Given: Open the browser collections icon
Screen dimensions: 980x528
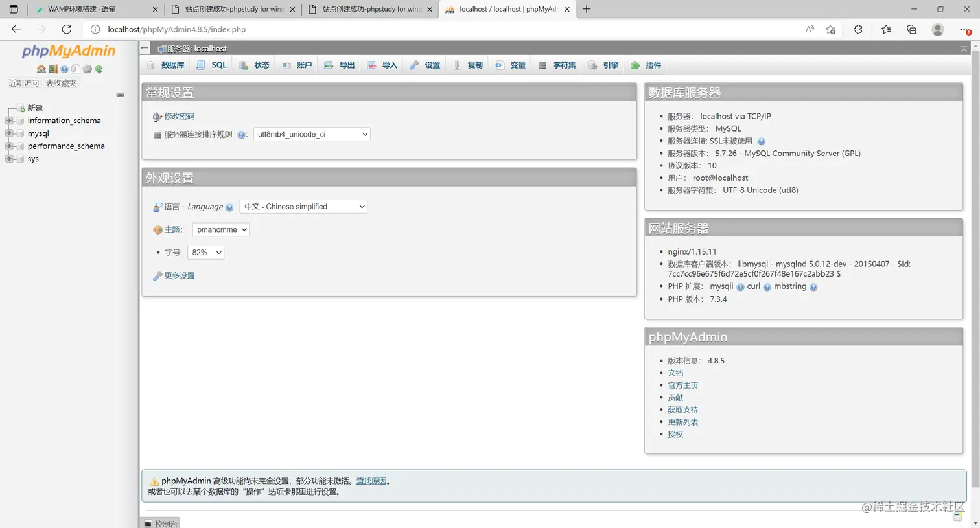Looking at the screenshot, I should 911,29.
